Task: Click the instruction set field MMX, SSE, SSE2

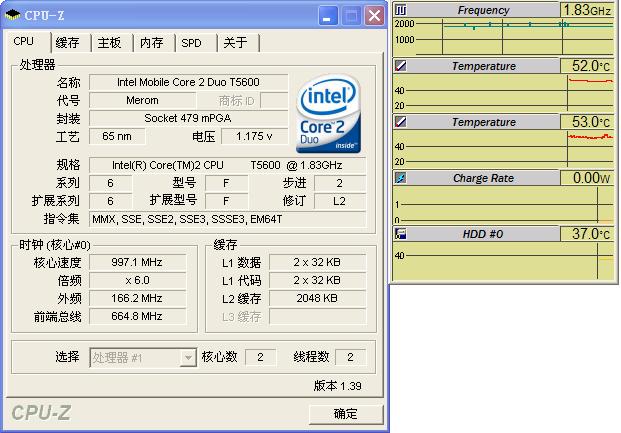Action: [x=227, y=219]
